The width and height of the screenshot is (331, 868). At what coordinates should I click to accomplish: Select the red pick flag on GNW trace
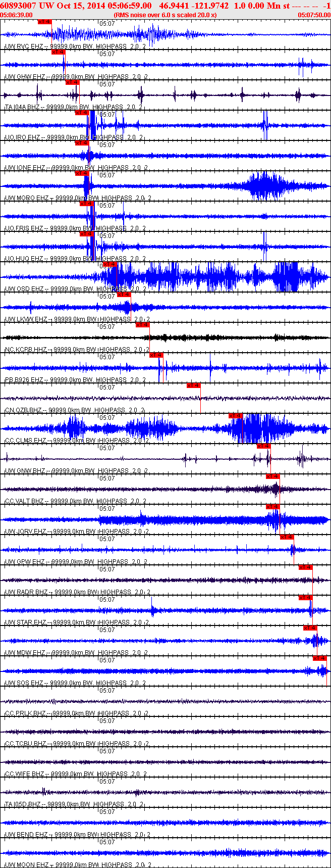(264, 446)
